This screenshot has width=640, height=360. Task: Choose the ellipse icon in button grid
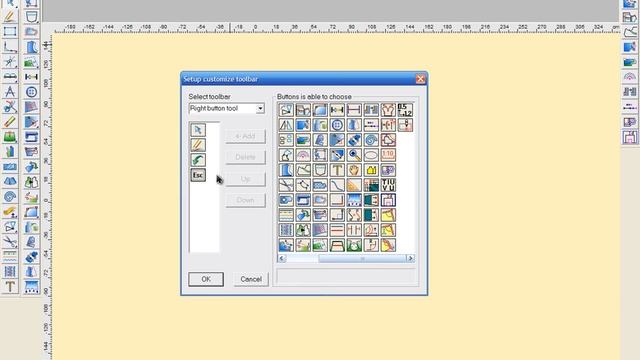pos(371,155)
